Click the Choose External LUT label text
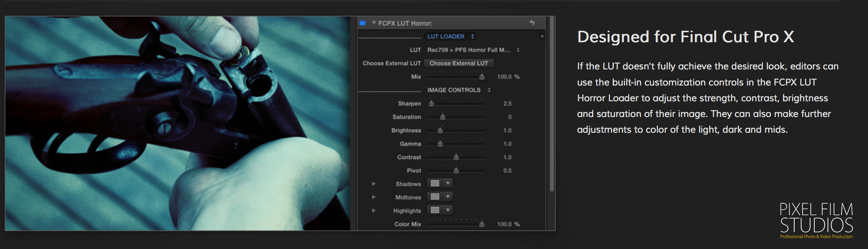Screen dimensions: 868x249 (391, 63)
